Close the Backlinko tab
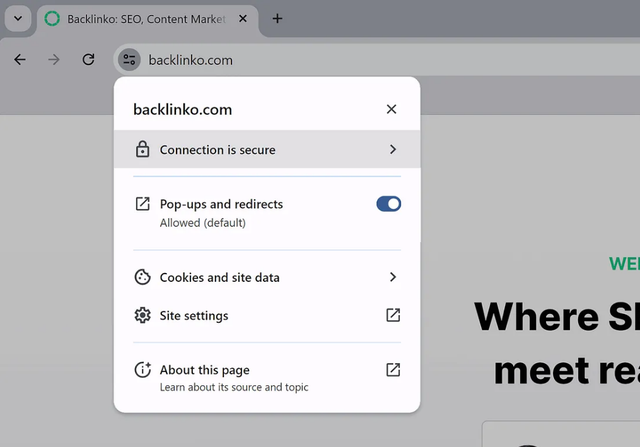This screenshot has height=447, width=640. 243,19
